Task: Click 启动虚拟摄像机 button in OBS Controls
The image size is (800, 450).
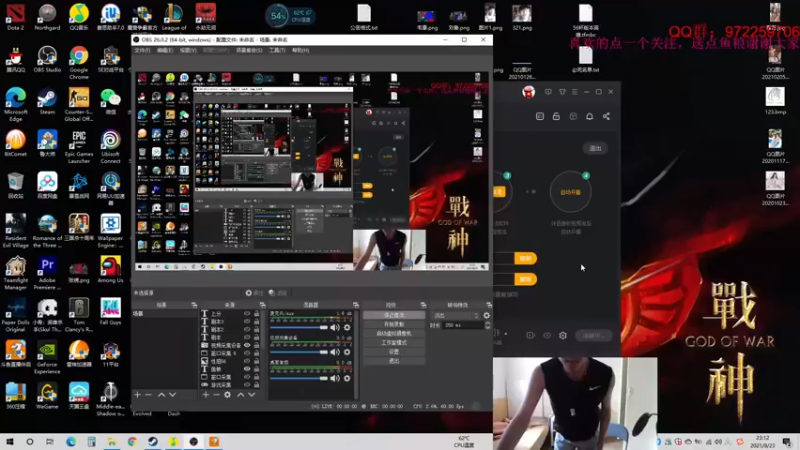Action: coord(394,333)
